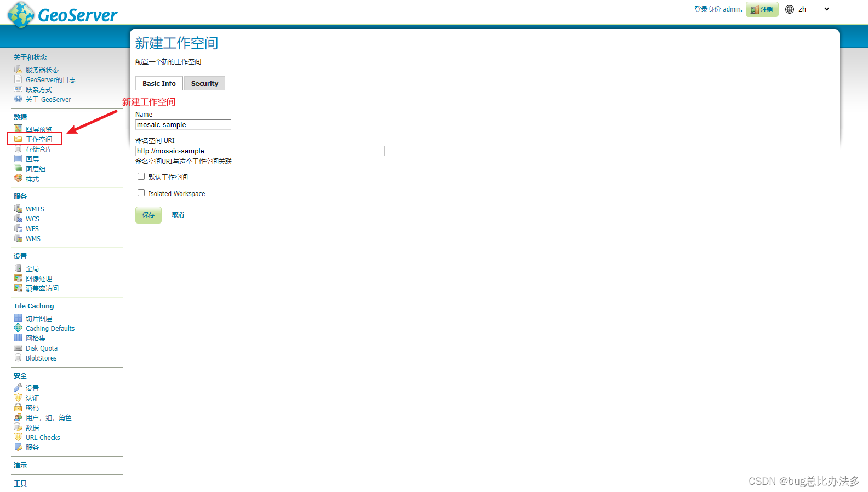Click the 取消 cancel link
Viewport: 868px width, 492px height.
pyautogui.click(x=178, y=215)
